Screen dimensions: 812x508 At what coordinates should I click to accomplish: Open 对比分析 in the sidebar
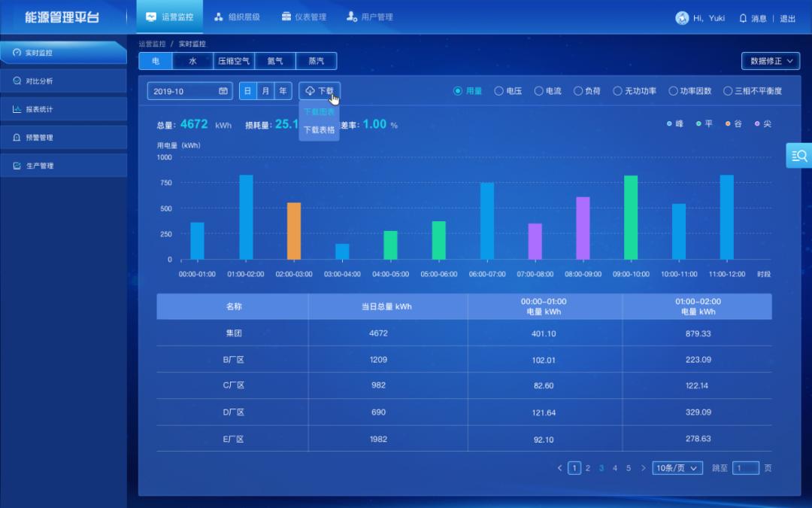click(x=63, y=81)
